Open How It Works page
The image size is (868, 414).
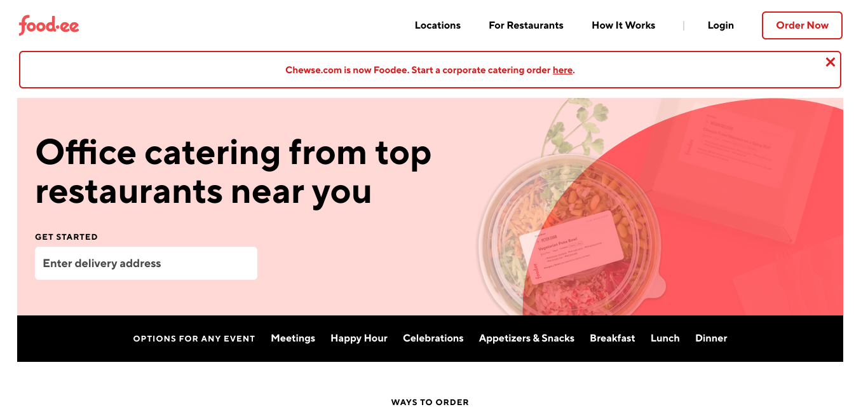pos(623,25)
